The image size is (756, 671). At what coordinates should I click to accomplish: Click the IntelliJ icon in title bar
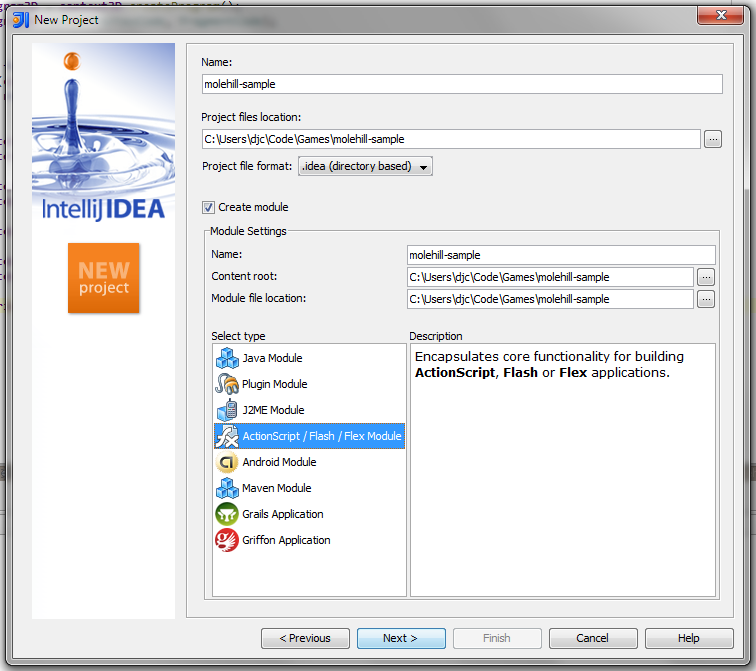pos(21,20)
